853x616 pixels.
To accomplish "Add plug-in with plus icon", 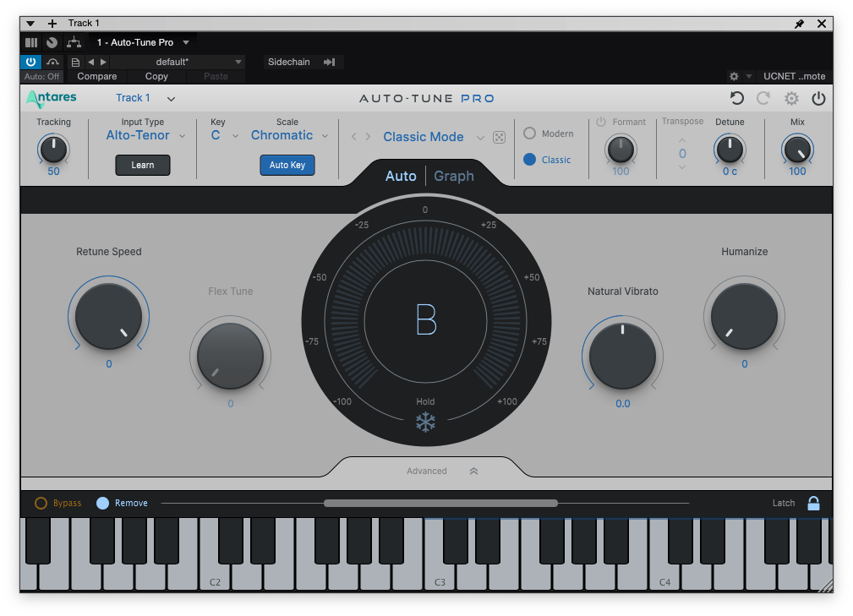I will coord(52,24).
